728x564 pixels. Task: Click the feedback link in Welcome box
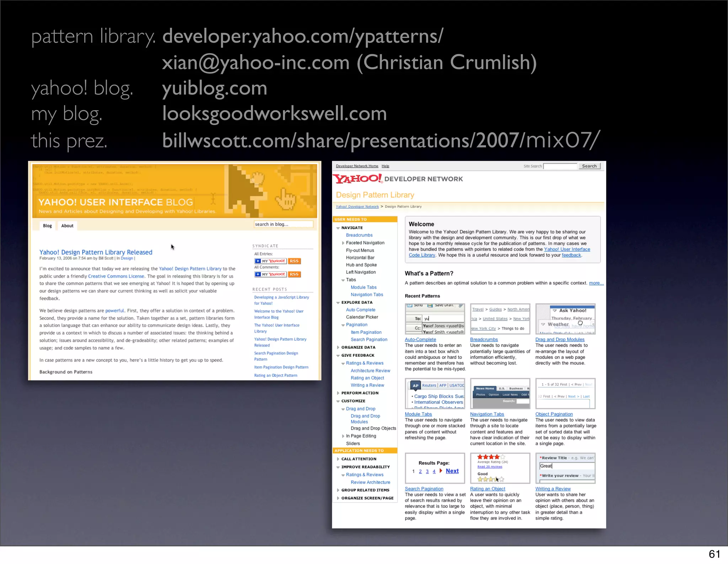pyautogui.click(x=571, y=255)
